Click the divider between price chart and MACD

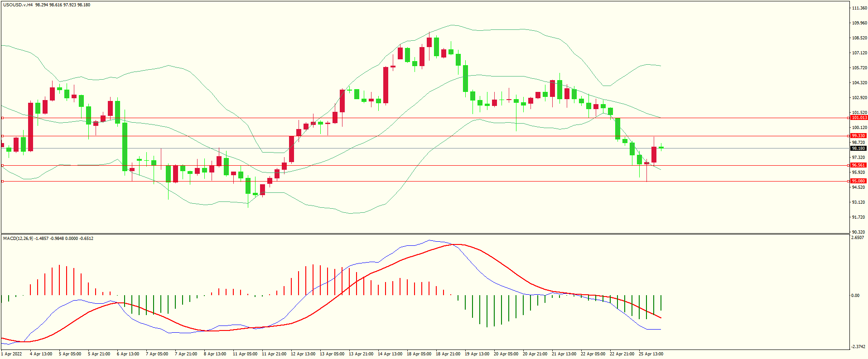point(424,234)
